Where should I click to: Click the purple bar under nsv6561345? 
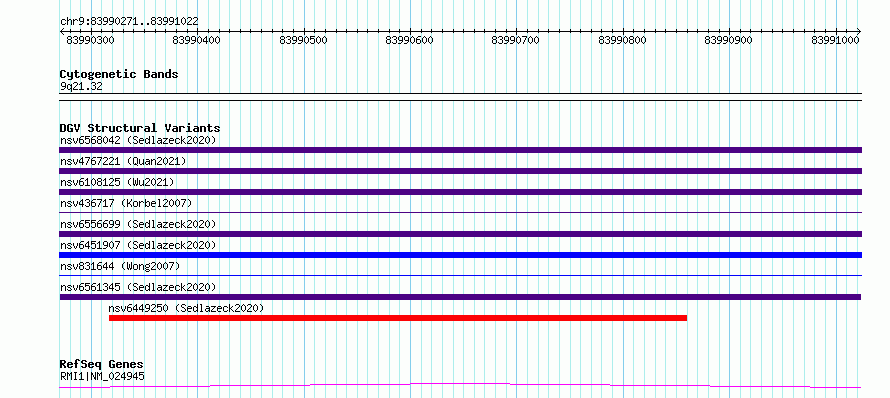pyautogui.click(x=460, y=297)
